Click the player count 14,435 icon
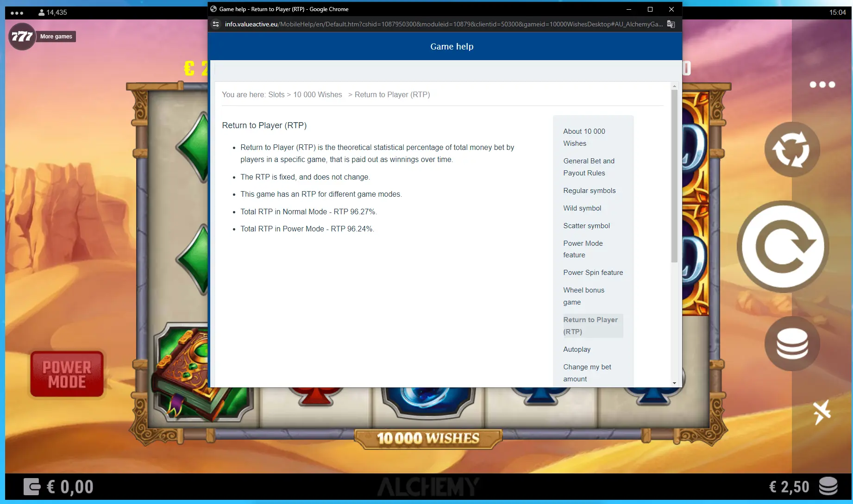Screen dimensions: 853x504 [41, 12]
